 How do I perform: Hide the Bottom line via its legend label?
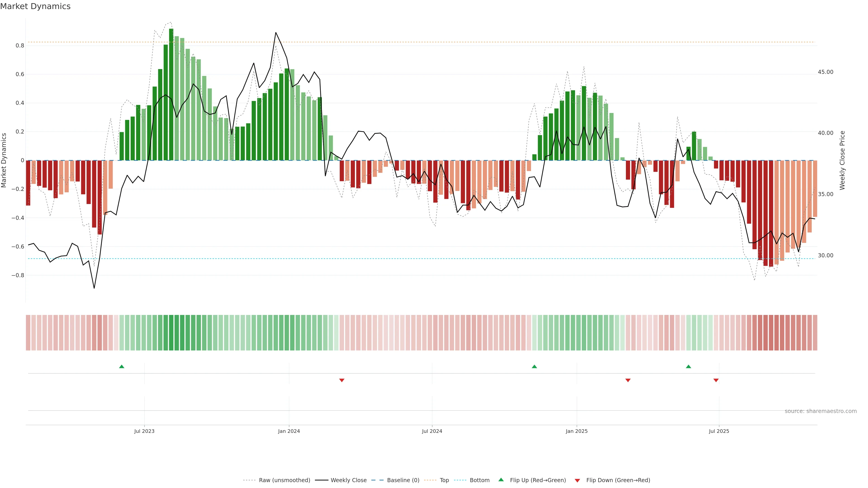coord(479,480)
